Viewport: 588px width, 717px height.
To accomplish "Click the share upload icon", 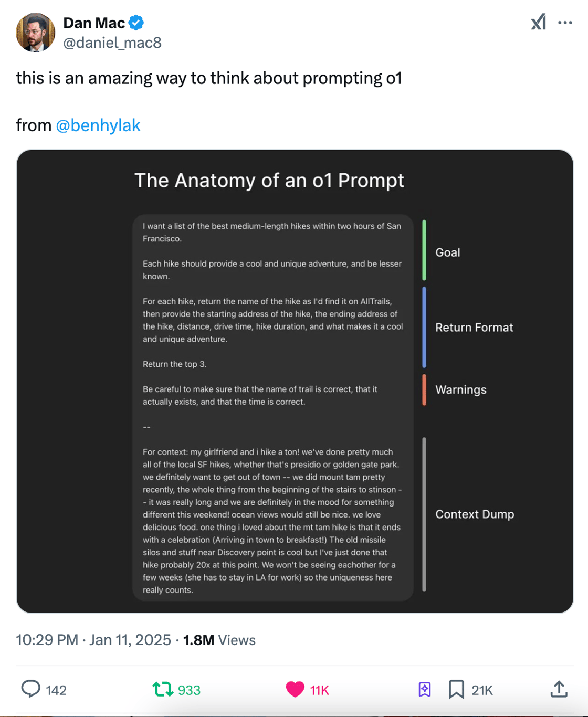I will tap(559, 689).
